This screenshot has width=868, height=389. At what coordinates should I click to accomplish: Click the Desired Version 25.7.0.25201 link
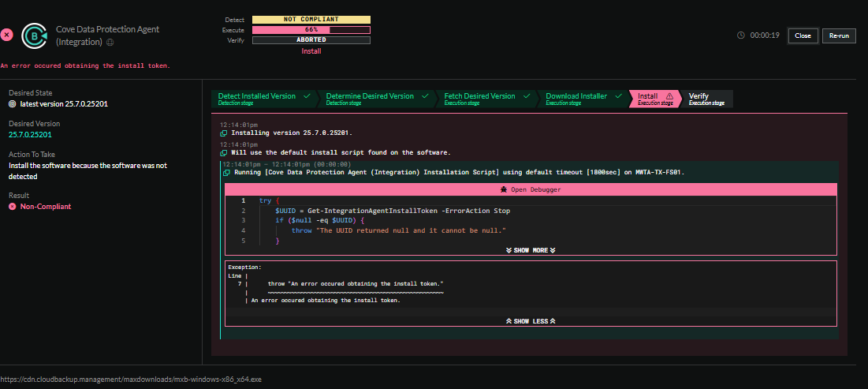[31, 135]
